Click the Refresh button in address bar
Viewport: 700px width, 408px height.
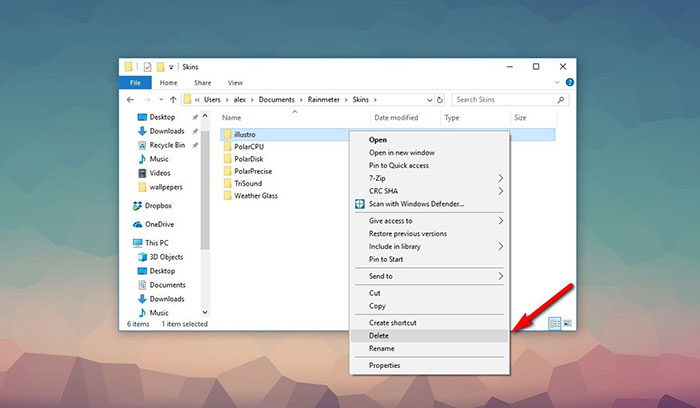click(442, 99)
